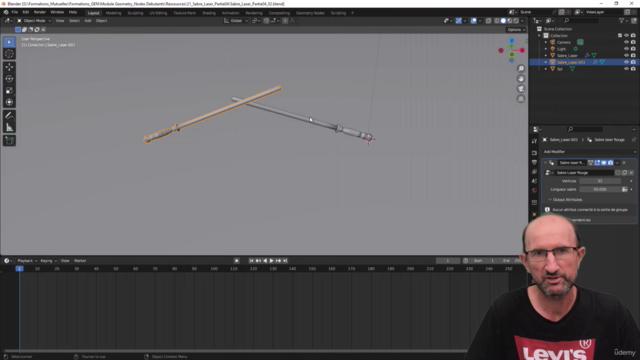The width and height of the screenshot is (640, 360).
Task: Jump to the timeline start frame
Action: click(251, 260)
